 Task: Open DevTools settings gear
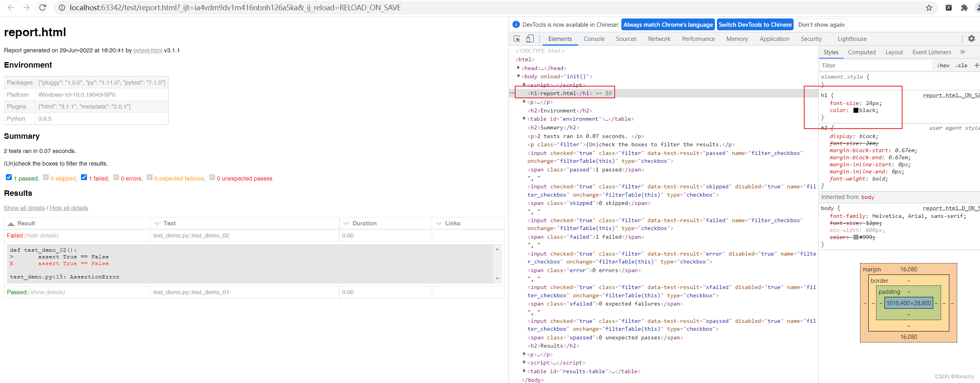(x=971, y=39)
